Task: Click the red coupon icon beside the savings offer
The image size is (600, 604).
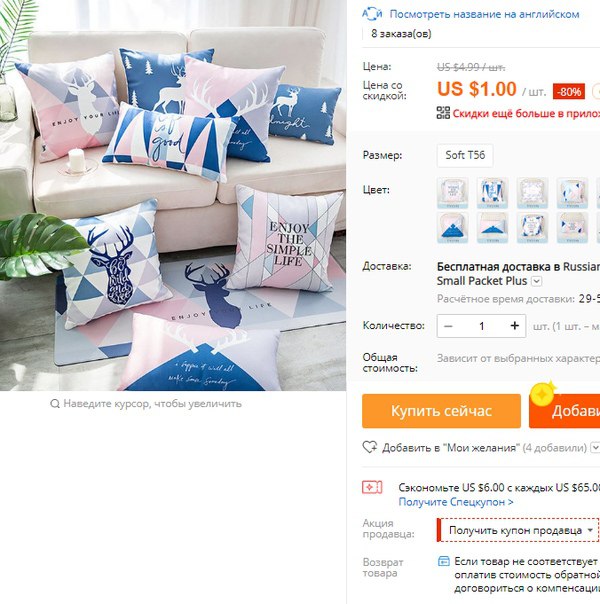Action: coord(372,487)
